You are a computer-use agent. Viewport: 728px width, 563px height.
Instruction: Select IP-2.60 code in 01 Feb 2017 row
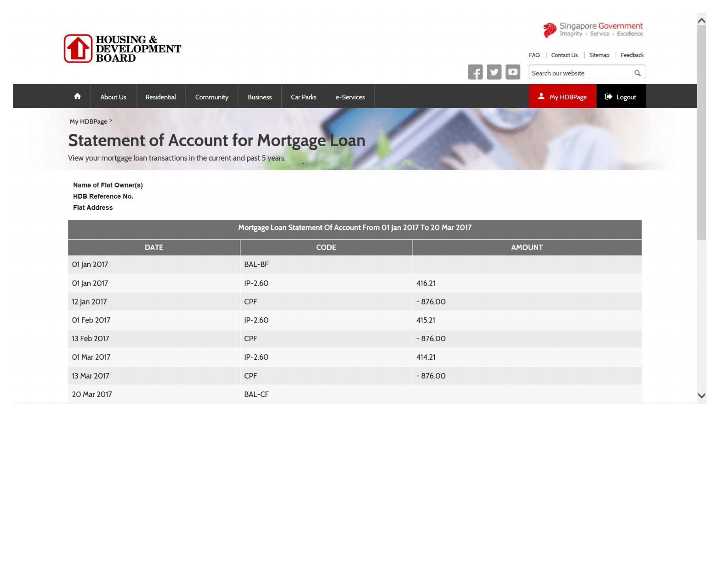(326, 320)
